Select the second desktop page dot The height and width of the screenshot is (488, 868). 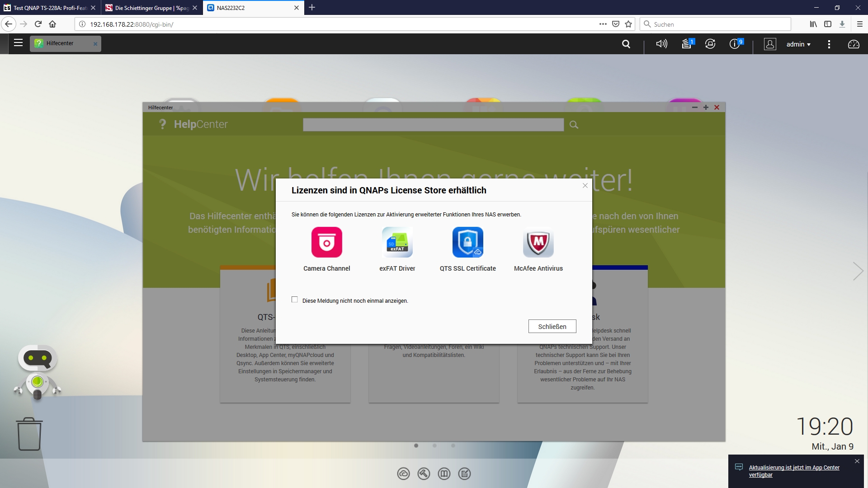434,446
